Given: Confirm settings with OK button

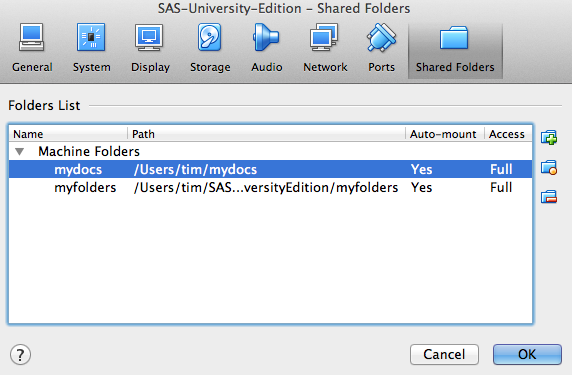Looking at the screenshot, I should (527, 354).
